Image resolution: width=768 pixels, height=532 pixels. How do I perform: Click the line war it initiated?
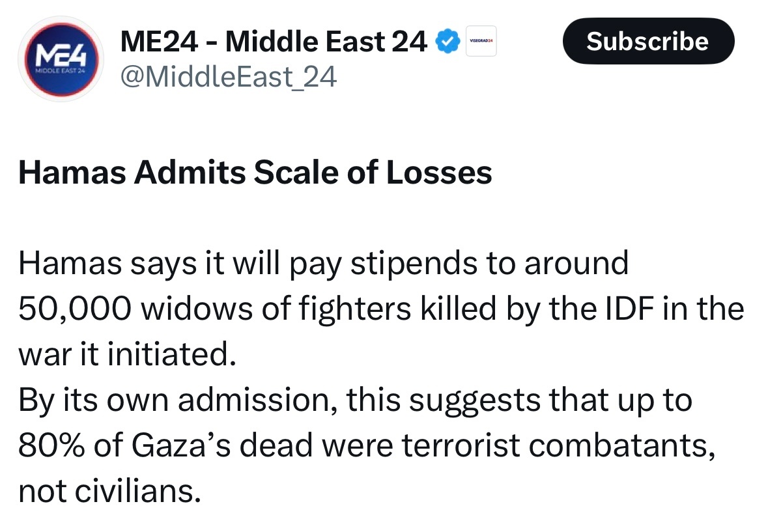click(x=127, y=354)
